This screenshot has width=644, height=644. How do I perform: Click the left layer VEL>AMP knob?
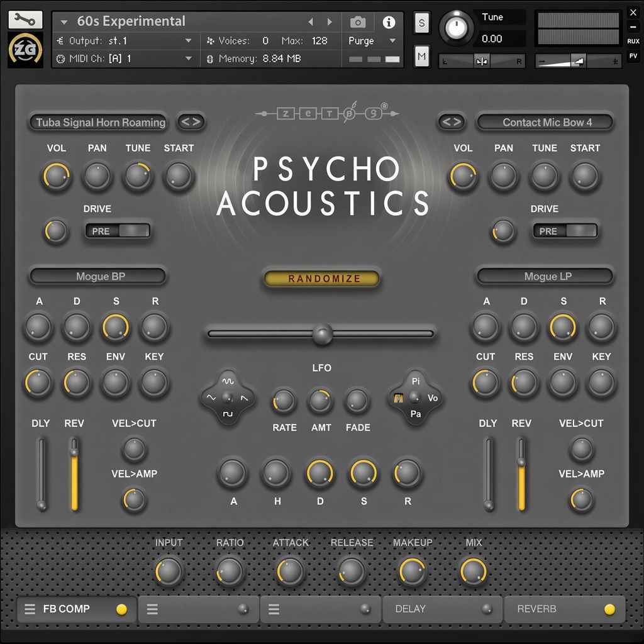pos(134,500)
